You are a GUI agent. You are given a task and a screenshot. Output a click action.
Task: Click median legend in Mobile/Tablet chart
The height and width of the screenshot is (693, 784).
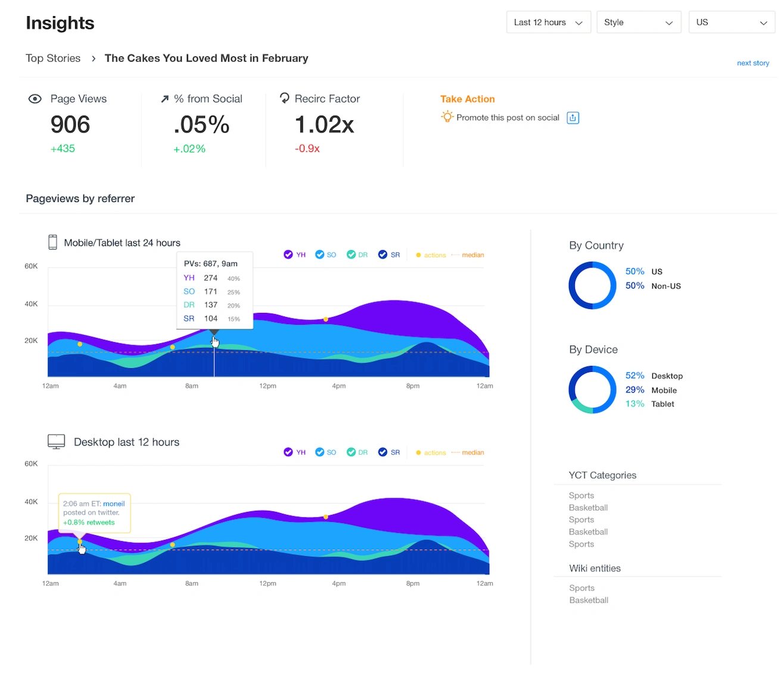[468, 255]
